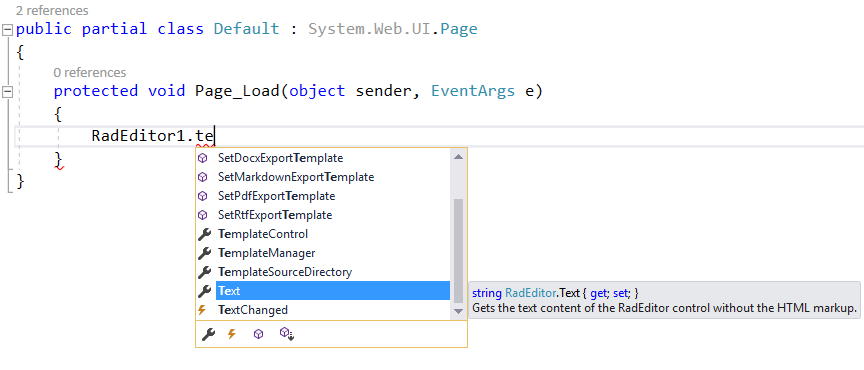This screenshot has width=864, height=370.
Task: Click wrench icon beside TemplateManager
Action: (204, 253)
